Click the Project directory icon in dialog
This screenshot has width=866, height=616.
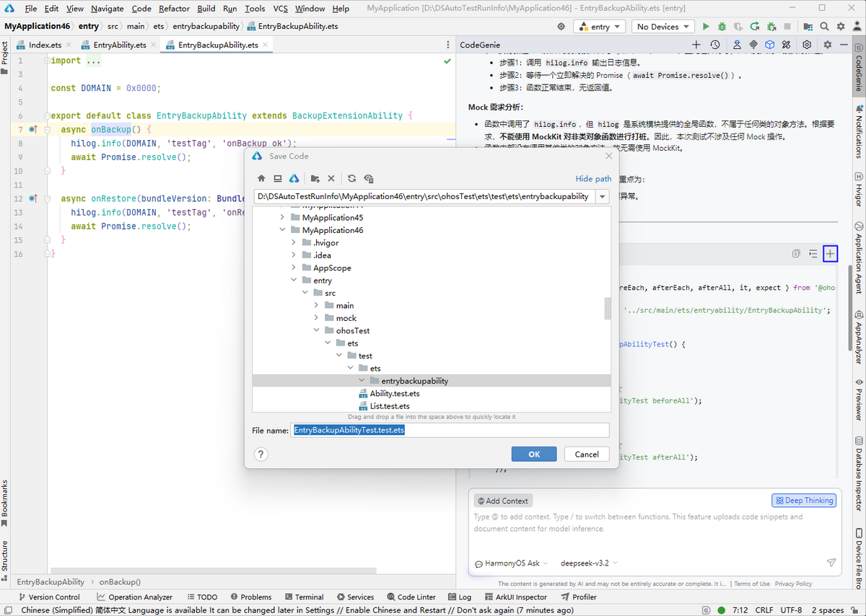tap(294, 178)
